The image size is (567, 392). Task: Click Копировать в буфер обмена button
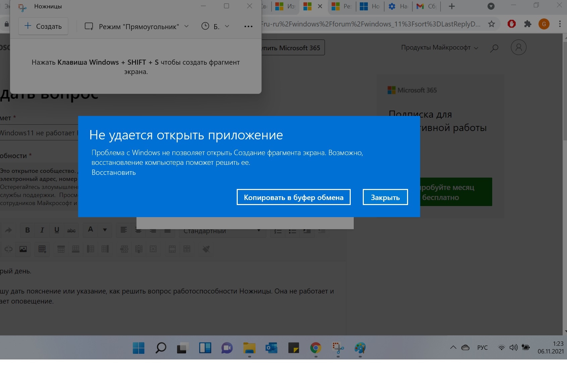pos(294,197)
